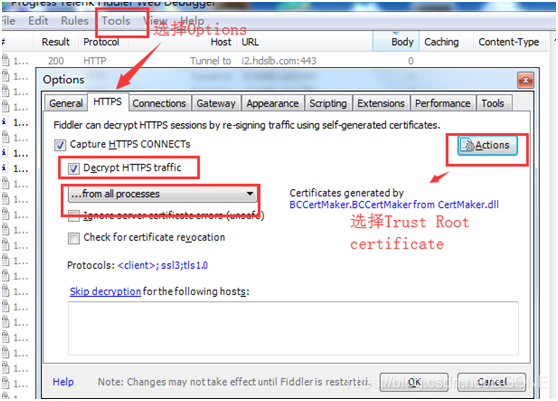Toggle Capture HTTPS CONNECTs checkbox

(60, 145)
